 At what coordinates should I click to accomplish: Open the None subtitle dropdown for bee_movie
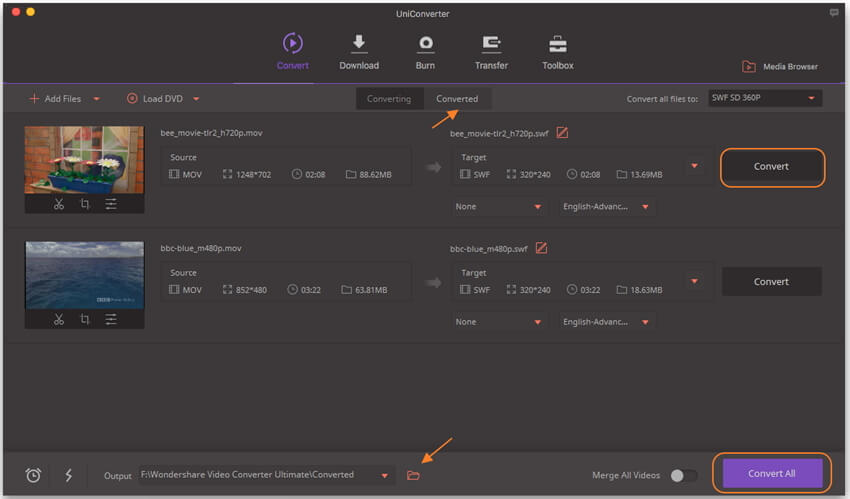pos(498,206)
